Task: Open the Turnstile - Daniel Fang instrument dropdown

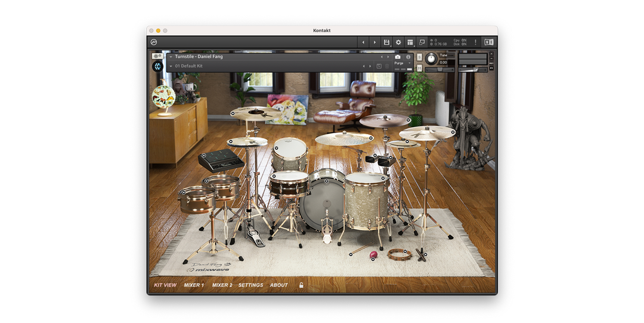Action: (x=171, y=57)
